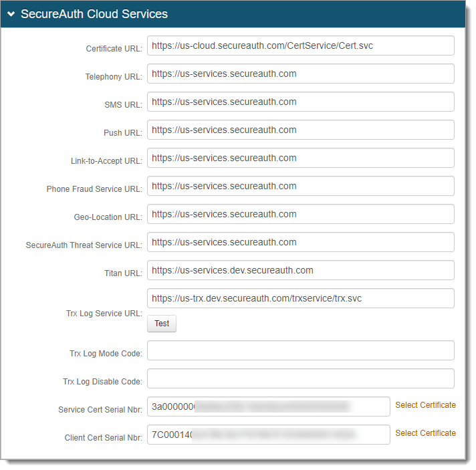Focus the Trx Log Service URL field
The image size is (476, 470).
[x=301, y=298]
